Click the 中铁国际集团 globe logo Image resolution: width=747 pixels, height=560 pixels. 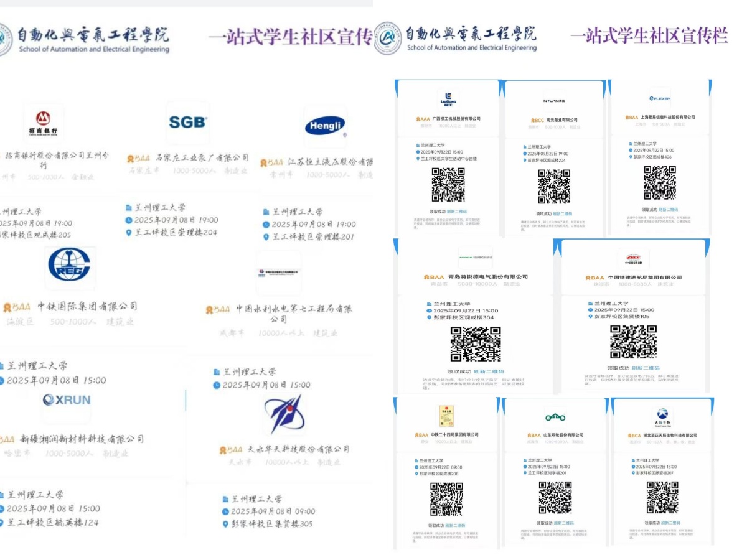(71, 266)
